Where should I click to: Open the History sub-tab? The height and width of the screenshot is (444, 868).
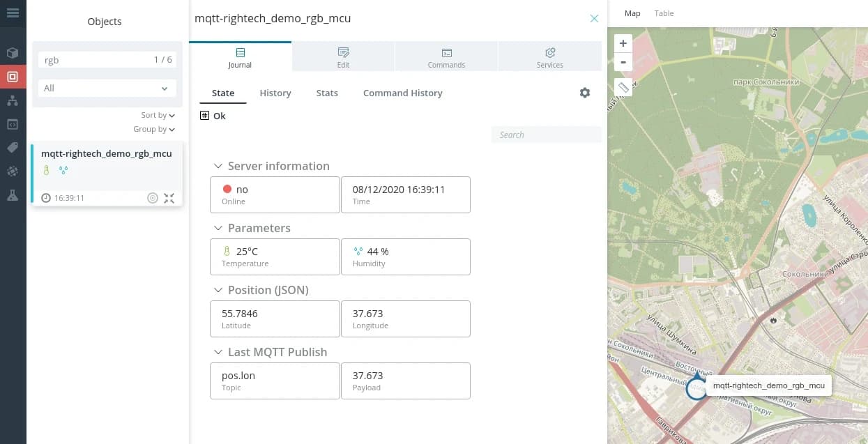click(275, 93)
